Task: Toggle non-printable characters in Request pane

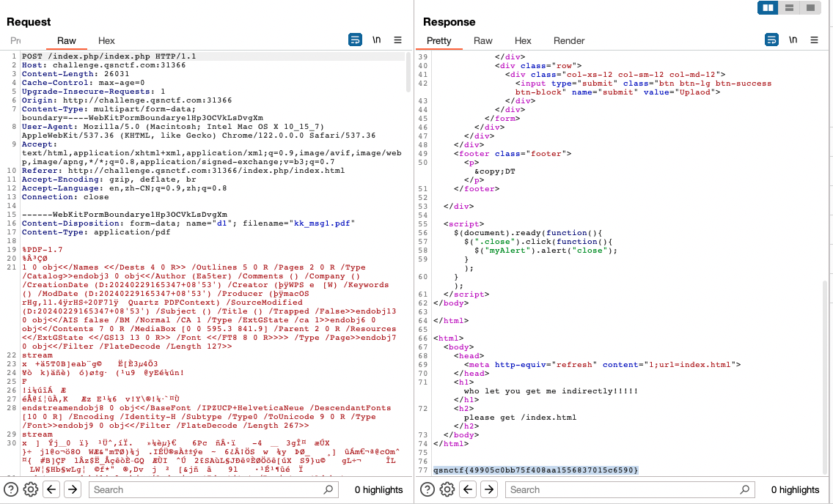Action: (376, 40)
